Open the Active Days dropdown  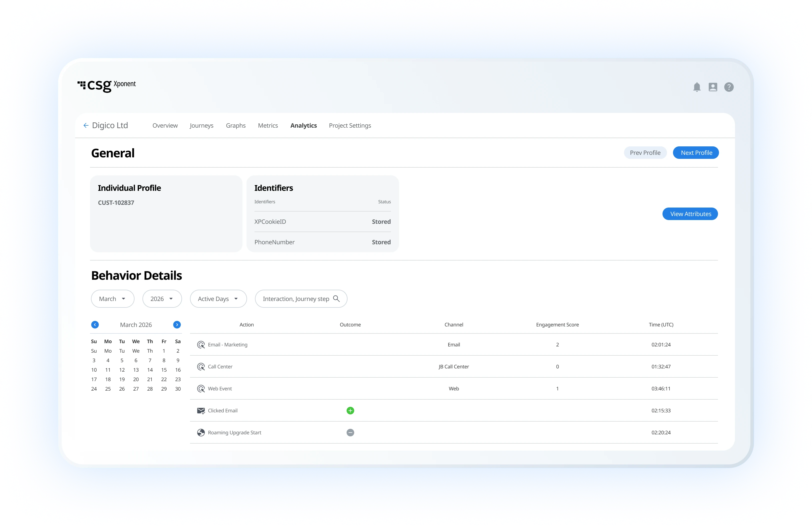(x=218, y=299)
